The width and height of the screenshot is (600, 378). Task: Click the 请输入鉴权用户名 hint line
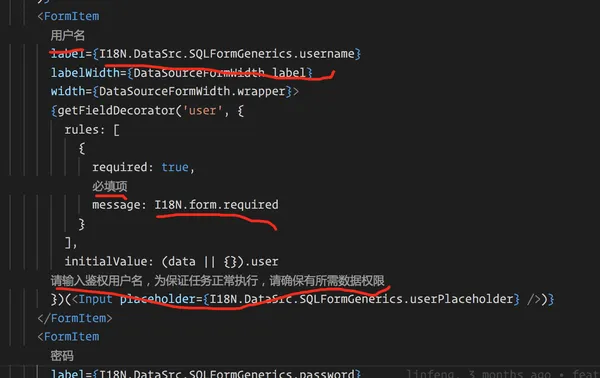pos(217,280)
